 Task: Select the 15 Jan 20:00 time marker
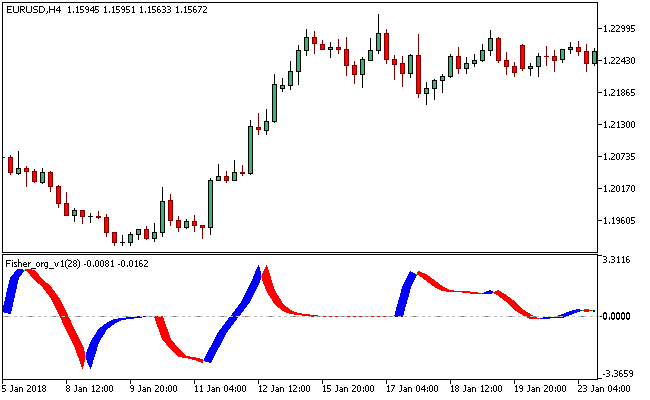pos(349,389)
